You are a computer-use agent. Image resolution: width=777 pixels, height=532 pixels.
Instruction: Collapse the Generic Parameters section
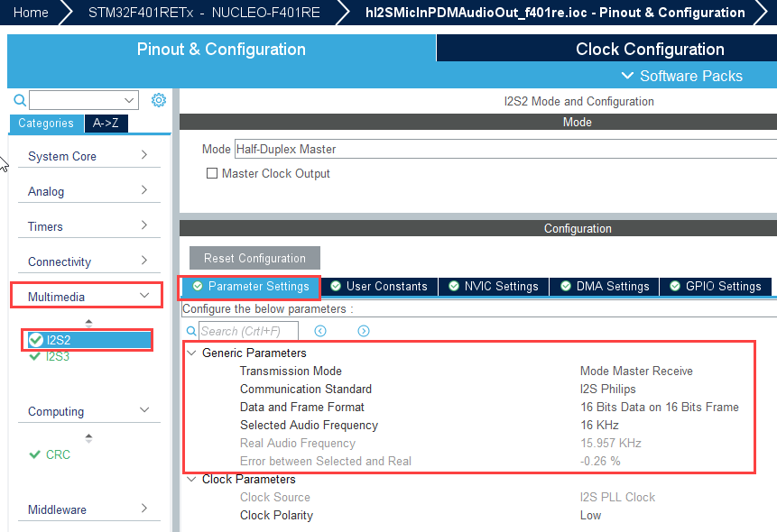pos(191,353)
